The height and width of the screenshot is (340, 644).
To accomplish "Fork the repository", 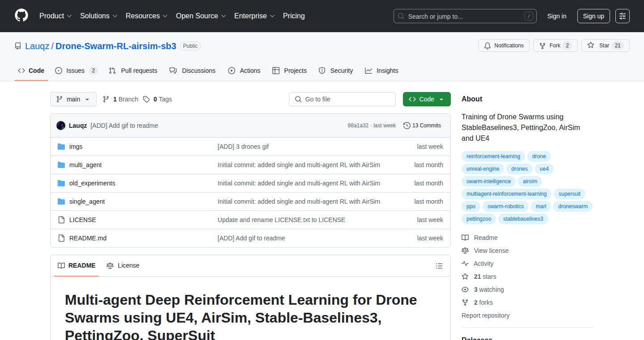I will [x=555, y=46].
